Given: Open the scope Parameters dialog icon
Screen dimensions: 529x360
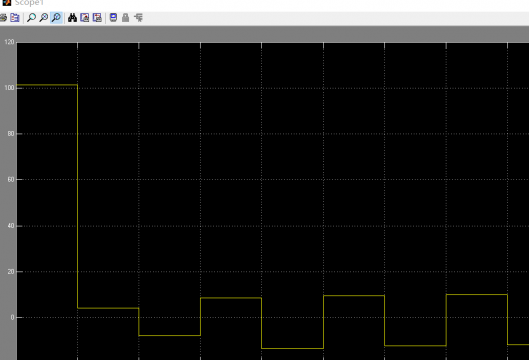Looking at the screenshot, I should tap(15, 18).
